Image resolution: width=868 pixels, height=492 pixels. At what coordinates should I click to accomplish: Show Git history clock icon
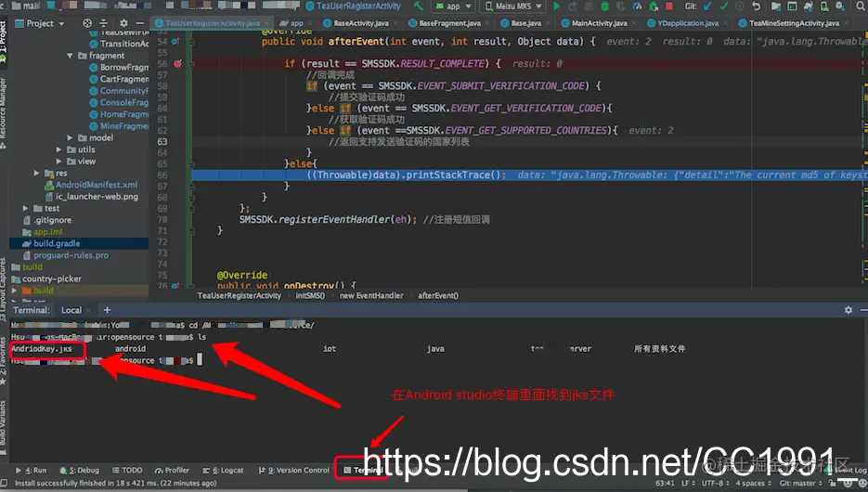740,6
